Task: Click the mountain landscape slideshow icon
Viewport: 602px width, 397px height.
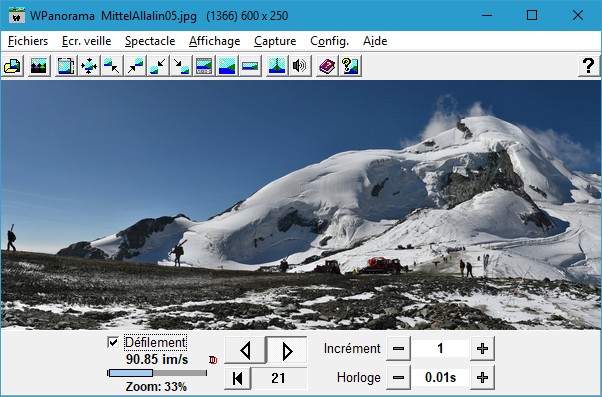Action: [x=39, y=66]
